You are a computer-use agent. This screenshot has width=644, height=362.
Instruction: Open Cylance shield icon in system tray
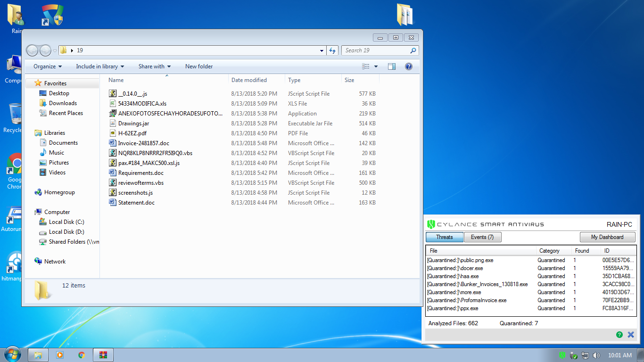(562, 355)
